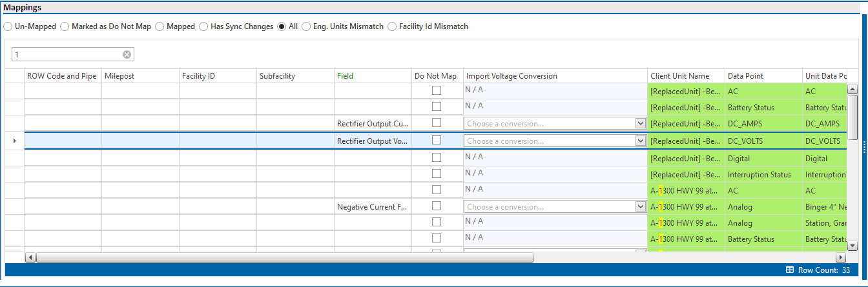This screenshot has width=868, height=287.
Task: Click the horizontal scrollbar thumb
Action: (x=285, y=257)
